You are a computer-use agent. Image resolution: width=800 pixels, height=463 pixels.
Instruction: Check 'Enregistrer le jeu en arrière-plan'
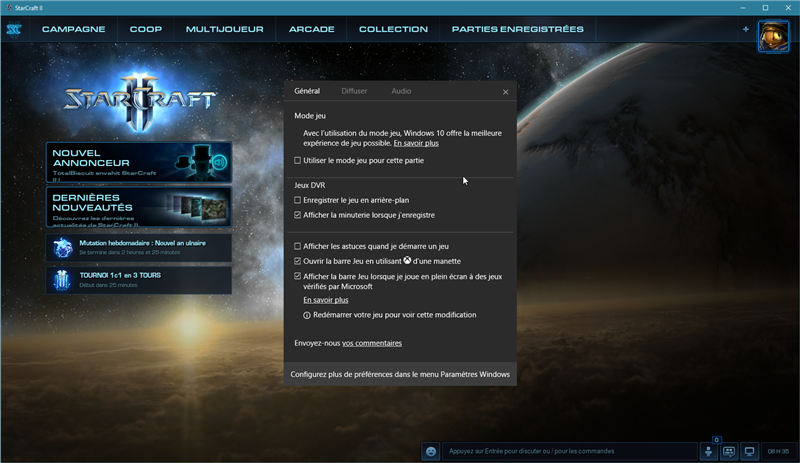297,200
